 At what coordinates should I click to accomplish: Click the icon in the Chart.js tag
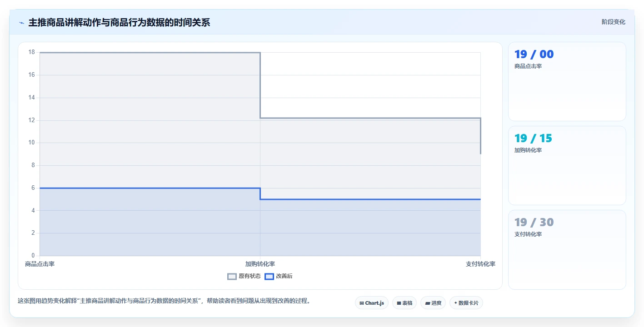tap(362, 303)
